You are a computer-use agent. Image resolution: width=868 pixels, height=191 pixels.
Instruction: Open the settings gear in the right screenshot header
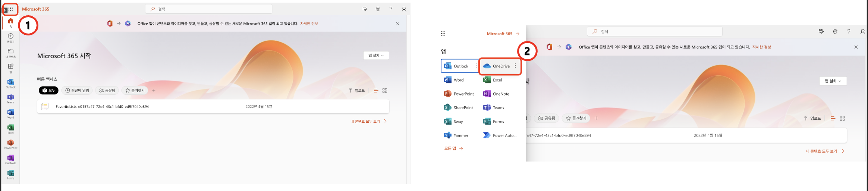pyautogui.click(x=835, y=31)
